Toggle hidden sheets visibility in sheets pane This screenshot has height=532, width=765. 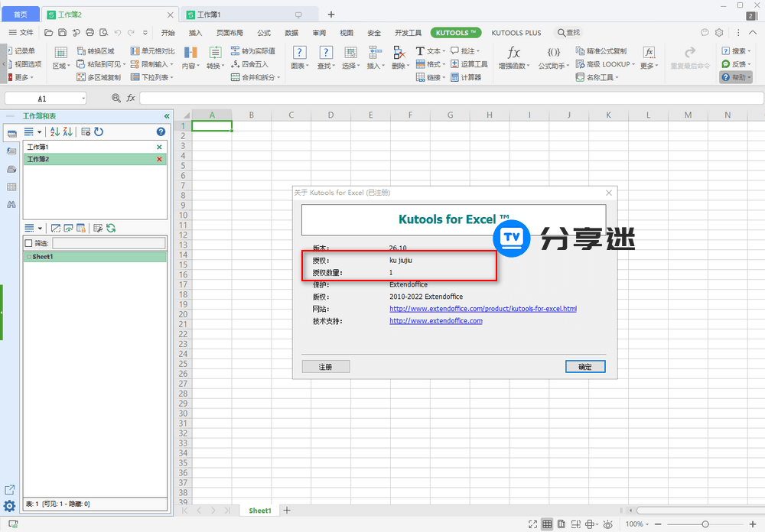68,228
